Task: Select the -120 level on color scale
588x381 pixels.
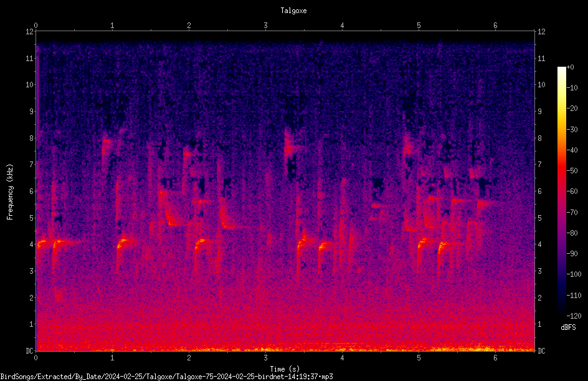Action: coord(574,316)
